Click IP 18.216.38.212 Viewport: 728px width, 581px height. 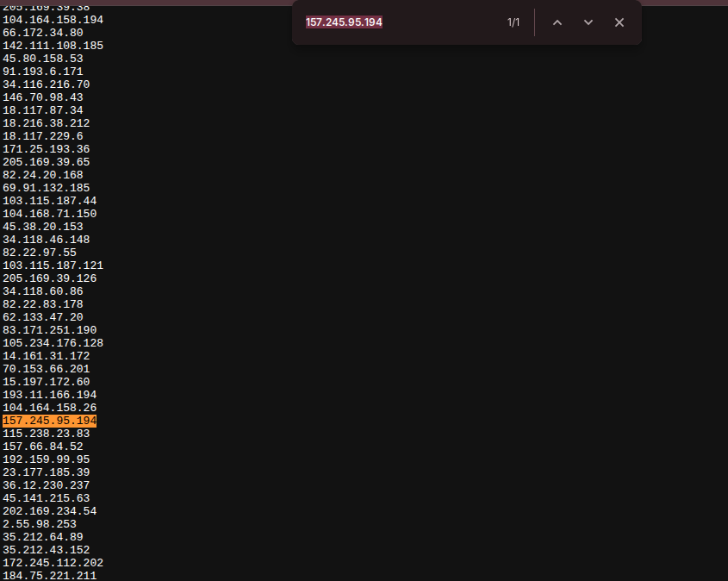click(x=46, y=123)
